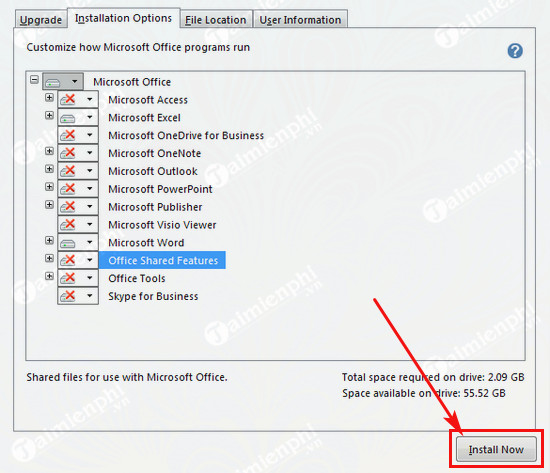The height and width of the screenshot is (473, 550).
Task: Expand the Microsoft Outlook node
Action: 49,169
